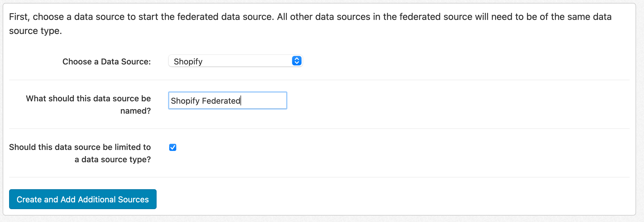Click the "What should this data source be" label
The image size is (644, 222).
pyautogui.click(x=88, y=98)
